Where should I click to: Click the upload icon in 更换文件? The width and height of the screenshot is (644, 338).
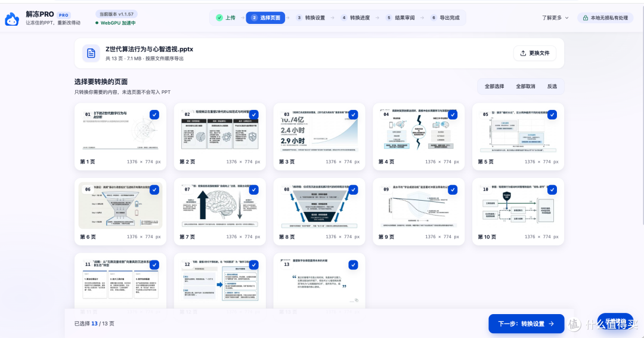(523, 54)
